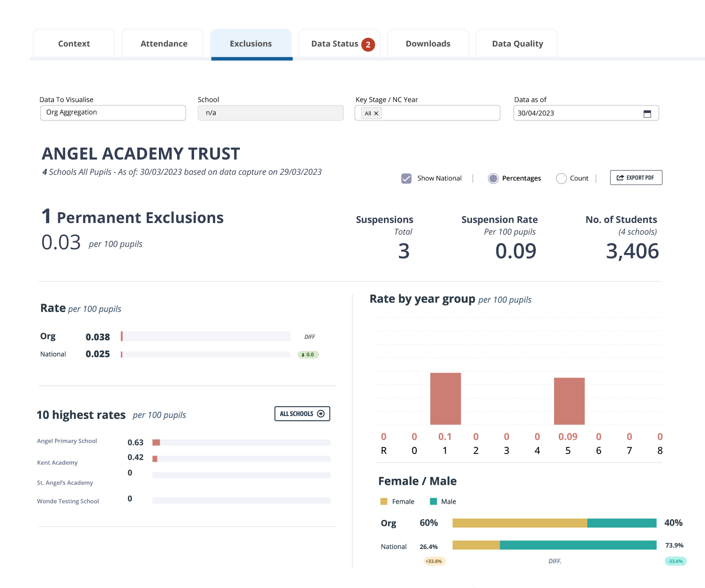This screenshot has width=705, height=588.
Task: Click the -33.6% diff badge
Action: pos(675,561)
